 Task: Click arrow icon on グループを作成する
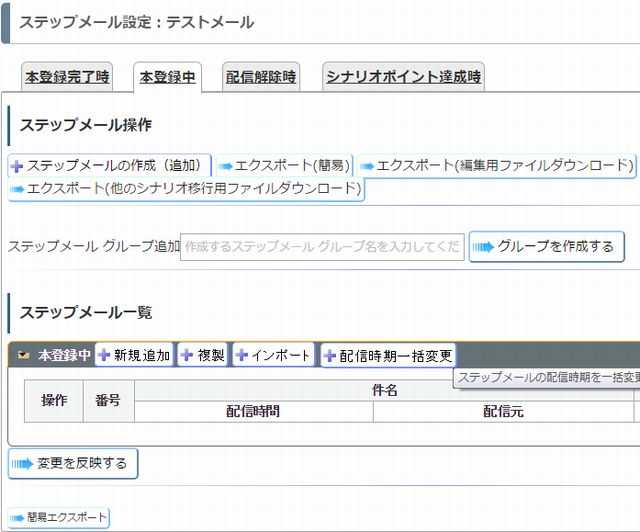[x=483, y=247]
